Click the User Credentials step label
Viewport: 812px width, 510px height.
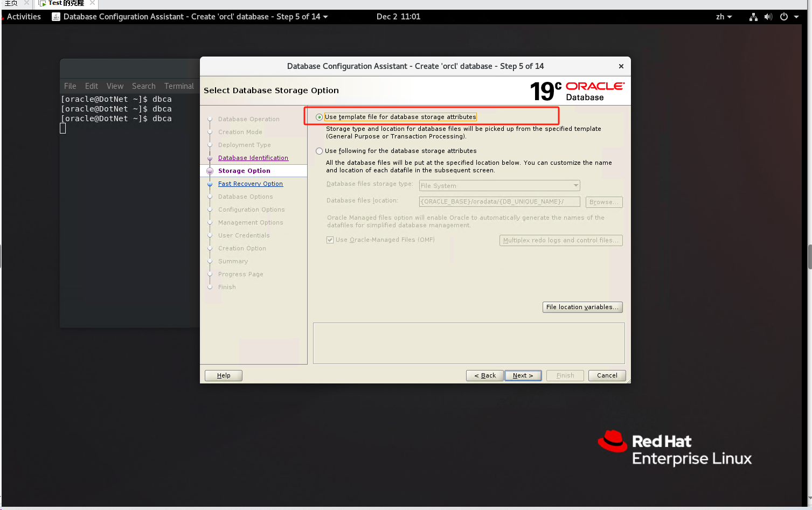coord(244,235)
